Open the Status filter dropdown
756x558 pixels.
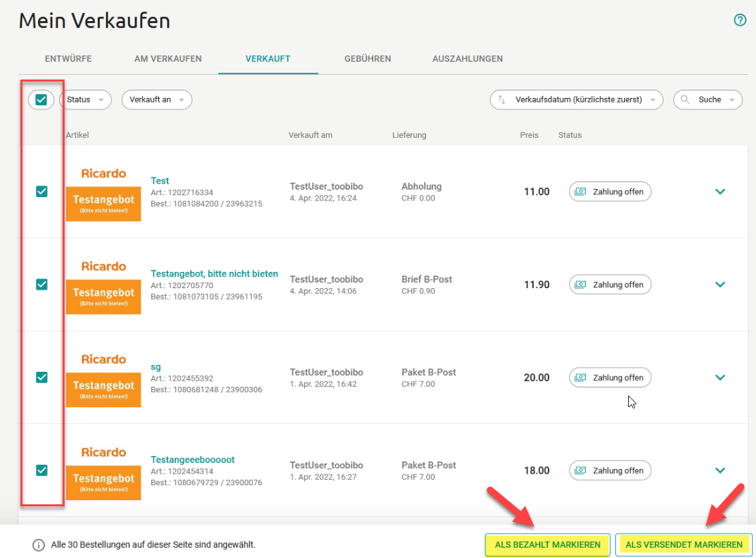[86, 100]
